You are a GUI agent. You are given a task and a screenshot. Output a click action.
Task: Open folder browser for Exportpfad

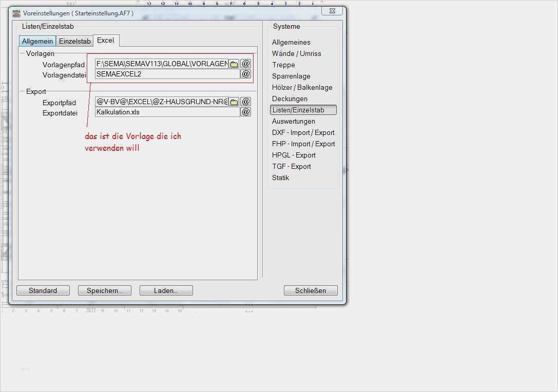point(234,102)
